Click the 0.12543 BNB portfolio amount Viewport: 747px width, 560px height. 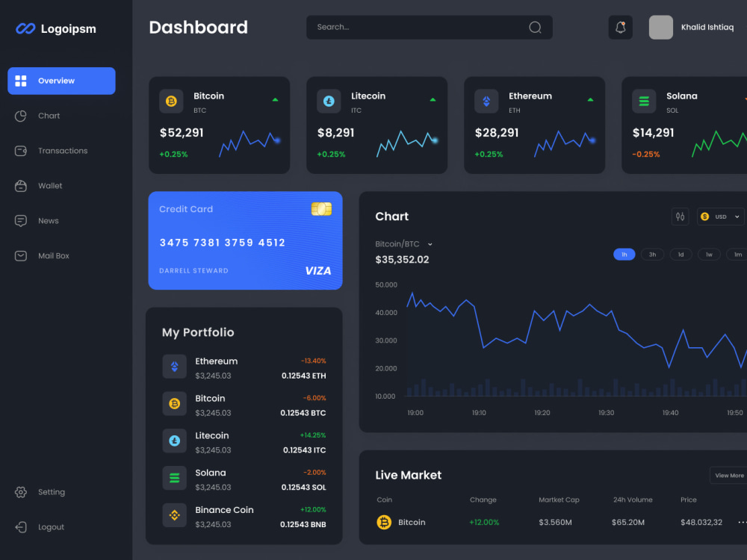click(x=303, y=524)
